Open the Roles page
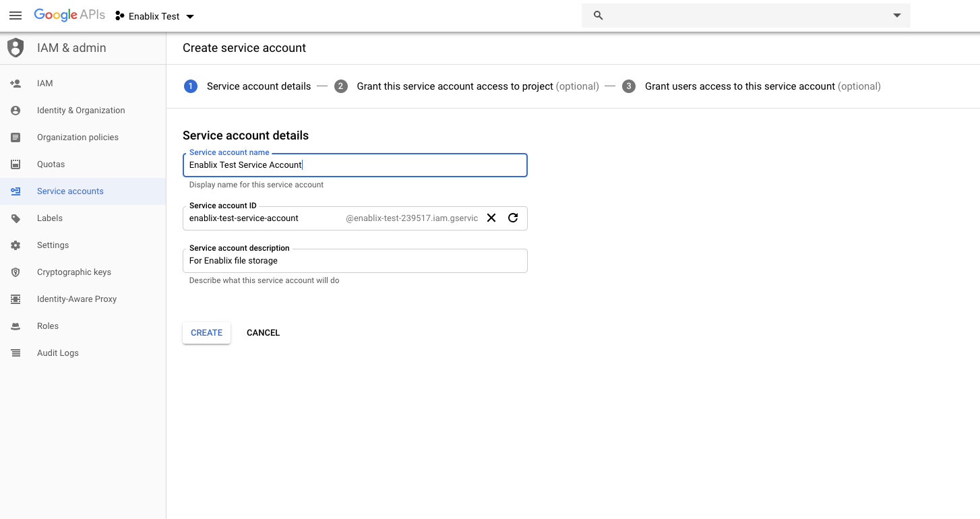This screenshot has height=519, width=980. (x=83, y=326)
